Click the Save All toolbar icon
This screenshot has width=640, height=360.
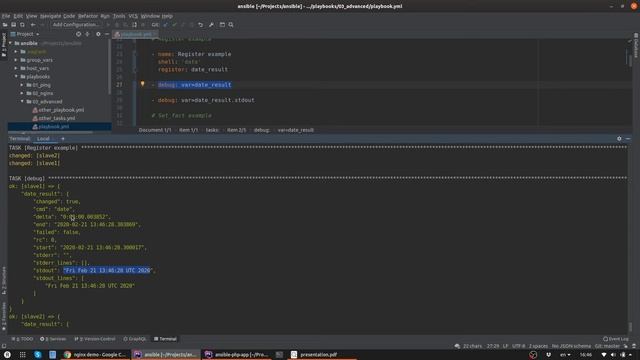coord(13,25)
